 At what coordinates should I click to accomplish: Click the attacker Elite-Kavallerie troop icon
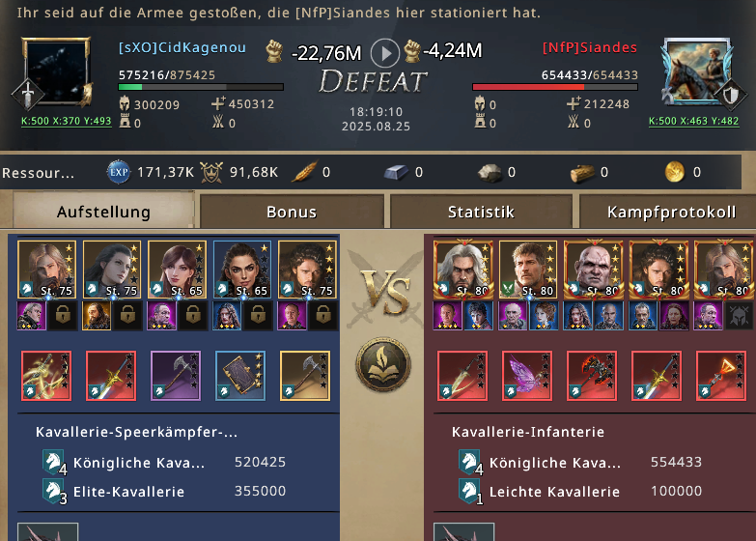click(54, 492)
